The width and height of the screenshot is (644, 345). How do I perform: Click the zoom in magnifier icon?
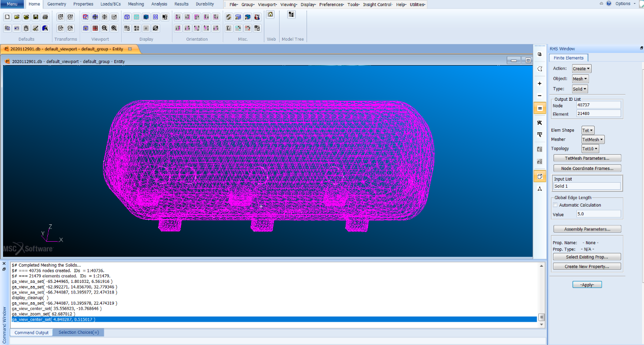point(114,28)
